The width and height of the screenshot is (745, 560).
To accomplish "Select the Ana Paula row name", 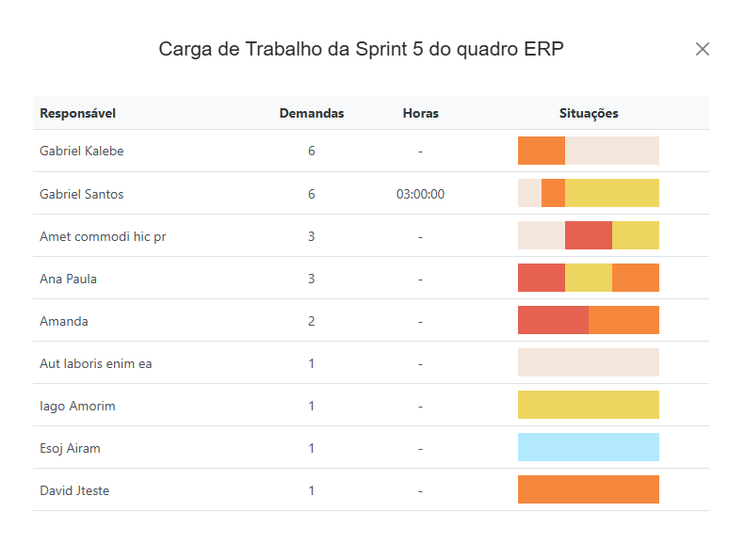I will [x=68, y=279].
